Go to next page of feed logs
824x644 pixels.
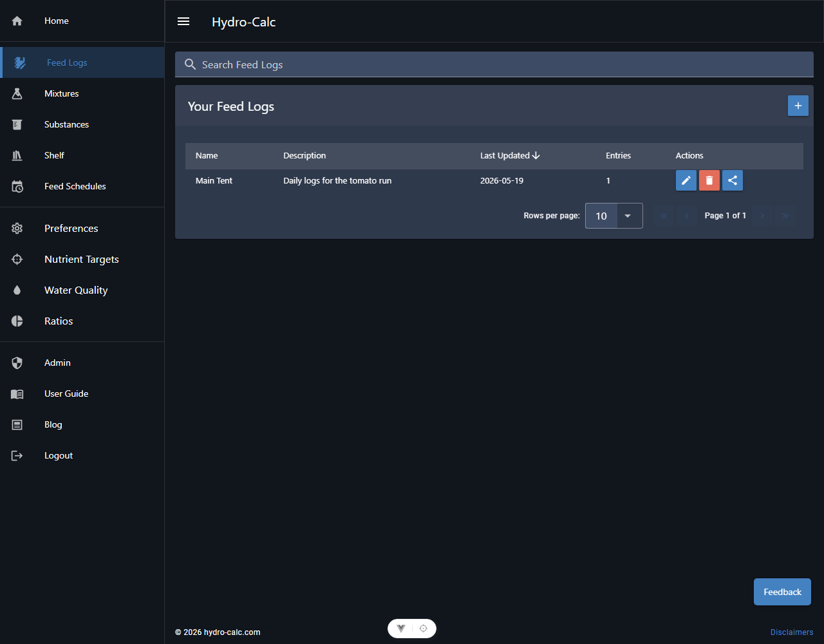tap(762, 216)
